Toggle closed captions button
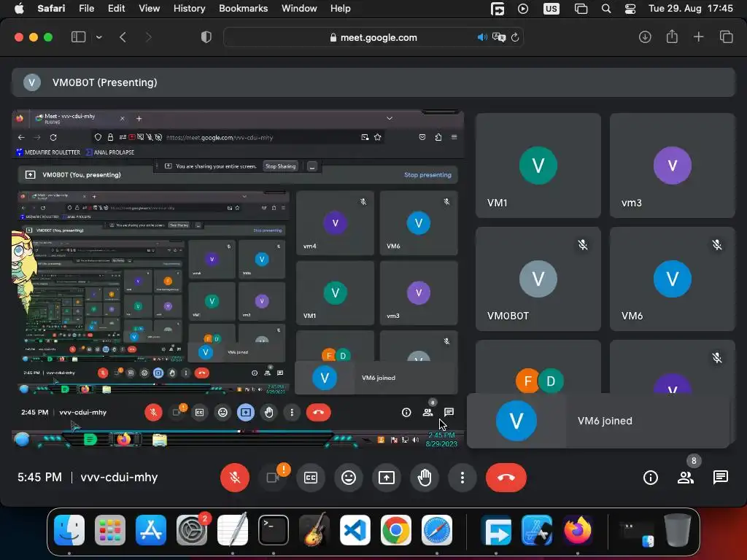 click(311, 477)
